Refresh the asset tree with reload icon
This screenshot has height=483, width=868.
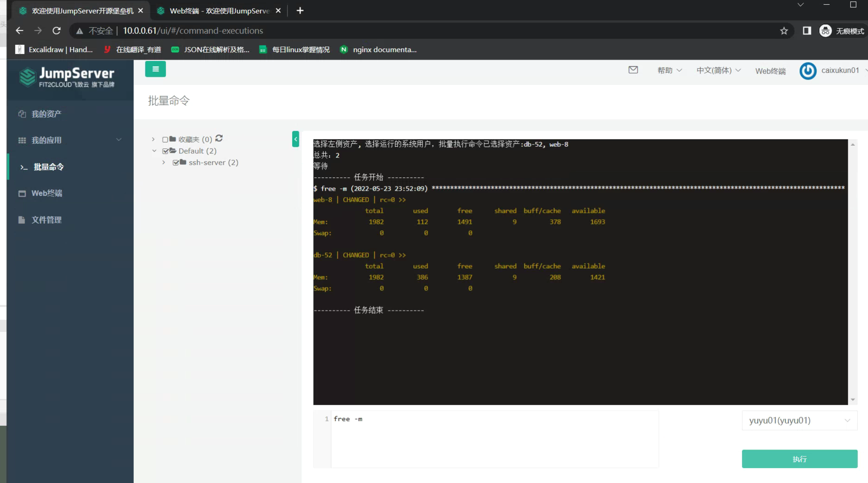[x=219, y=138]
